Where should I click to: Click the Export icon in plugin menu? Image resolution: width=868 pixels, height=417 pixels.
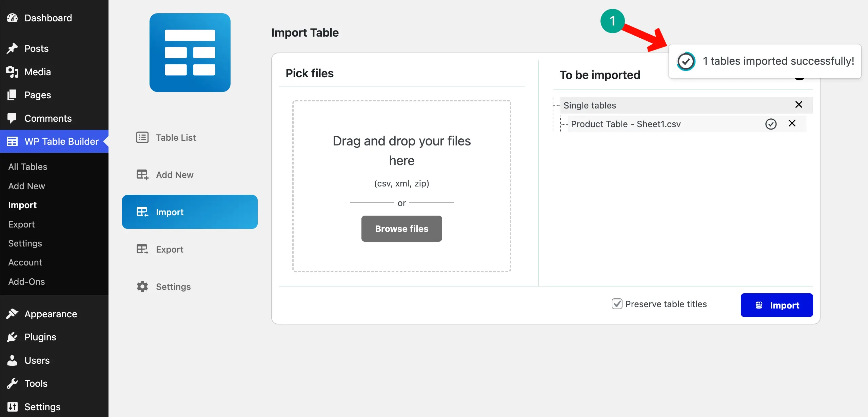click(142, 249)
